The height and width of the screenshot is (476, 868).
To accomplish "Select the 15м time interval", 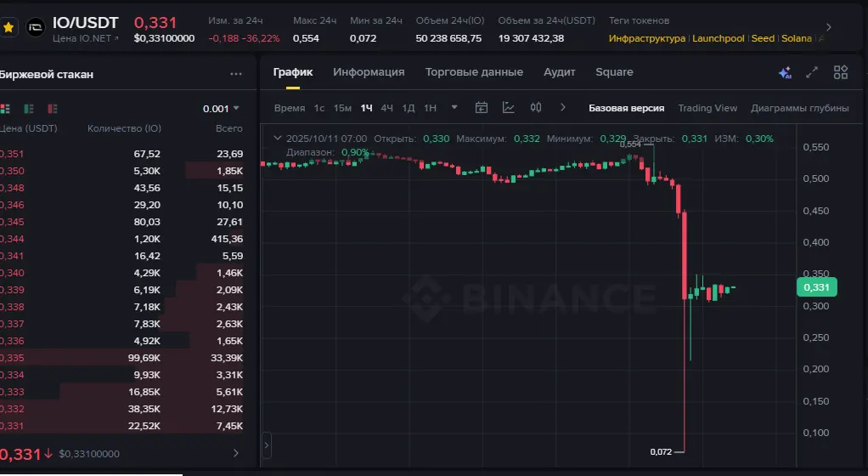I will [342, 108].
